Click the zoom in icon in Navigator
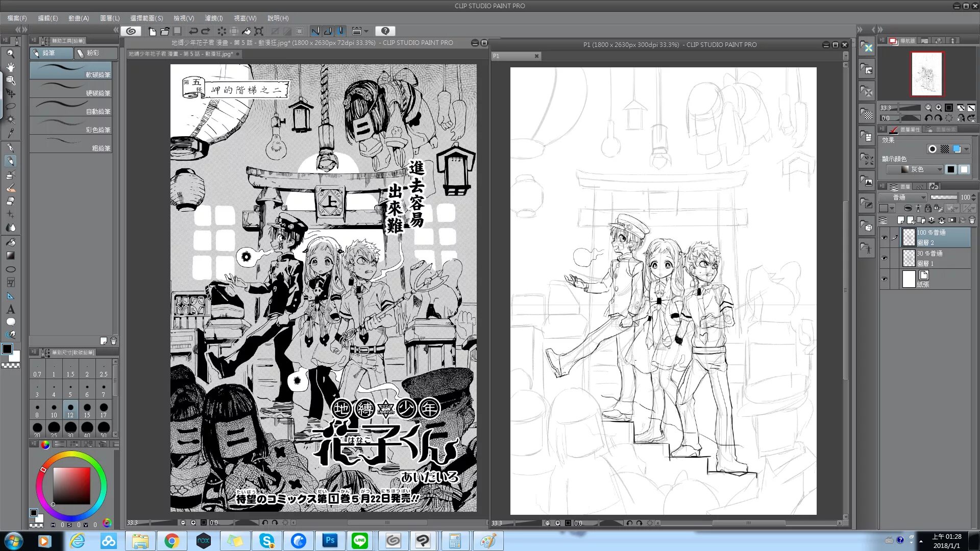Viewport: 980px width, 551px height. point(938,108)
